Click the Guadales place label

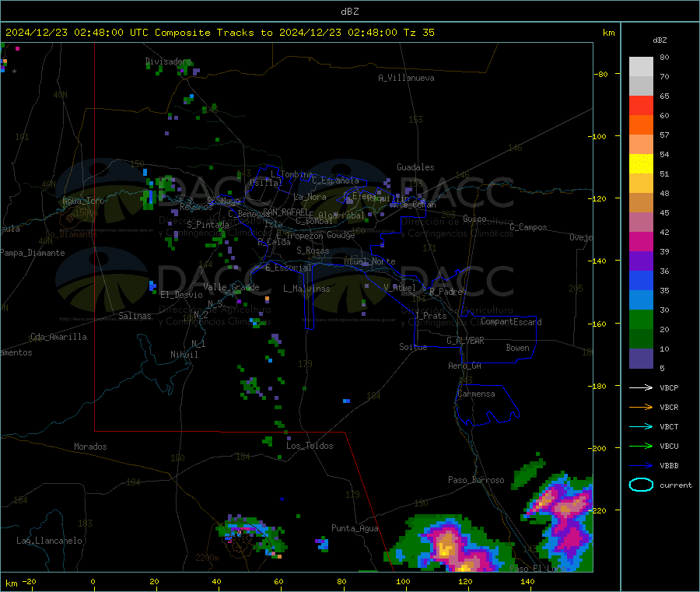415,167
